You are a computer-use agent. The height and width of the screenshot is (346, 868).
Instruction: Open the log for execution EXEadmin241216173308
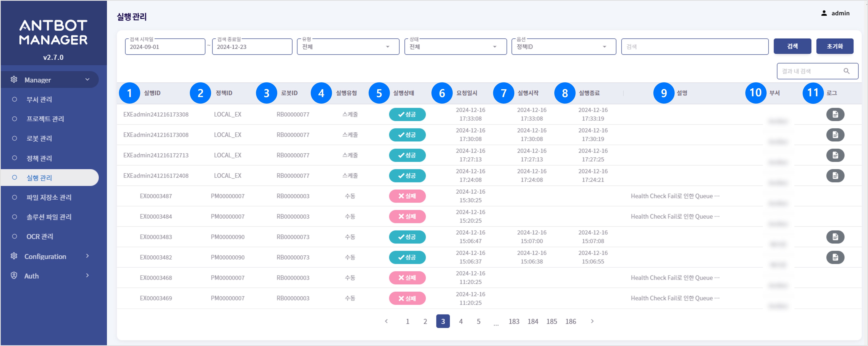click(x=836, y=114)
